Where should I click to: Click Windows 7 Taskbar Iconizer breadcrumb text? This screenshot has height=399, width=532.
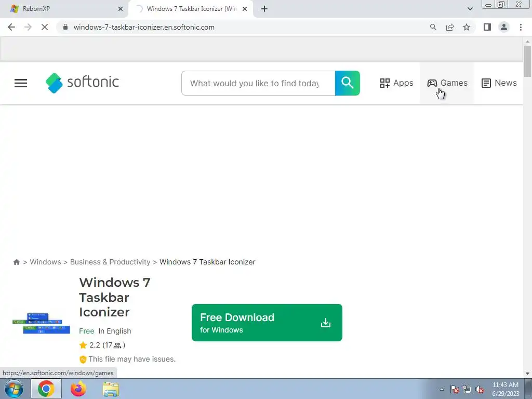(207, 262)
